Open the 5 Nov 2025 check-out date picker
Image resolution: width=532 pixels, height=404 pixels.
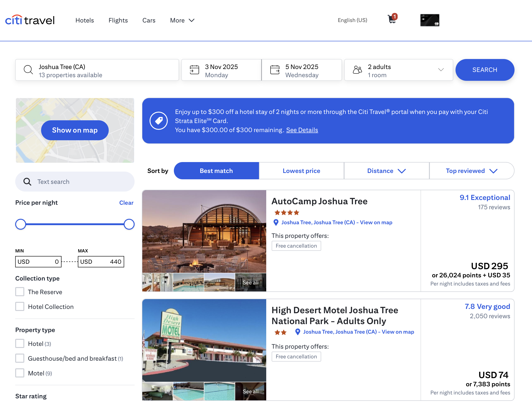tap(302, 70)
